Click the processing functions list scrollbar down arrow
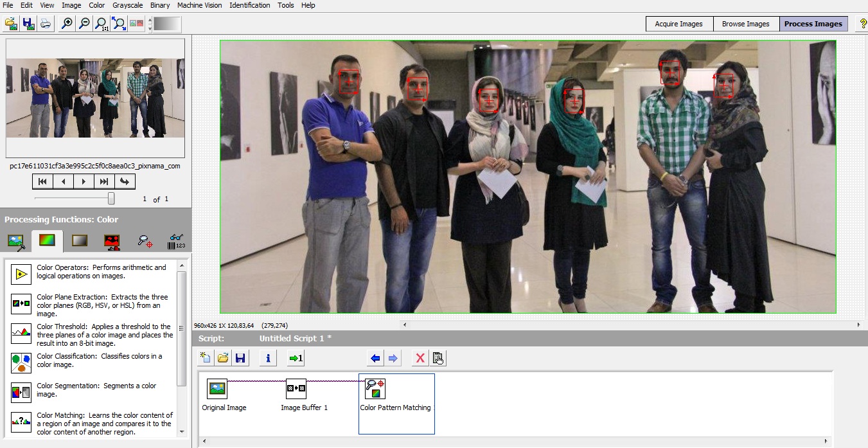The height and width of the screenshot is (448, 868). (182, 432)
